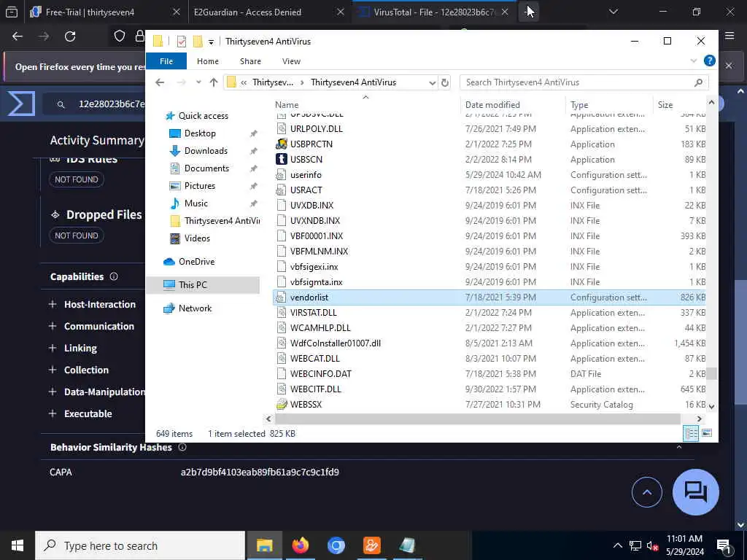The image size is (747, 560).
Task: Open a new Firefox tab
Action: pos(528,12)
